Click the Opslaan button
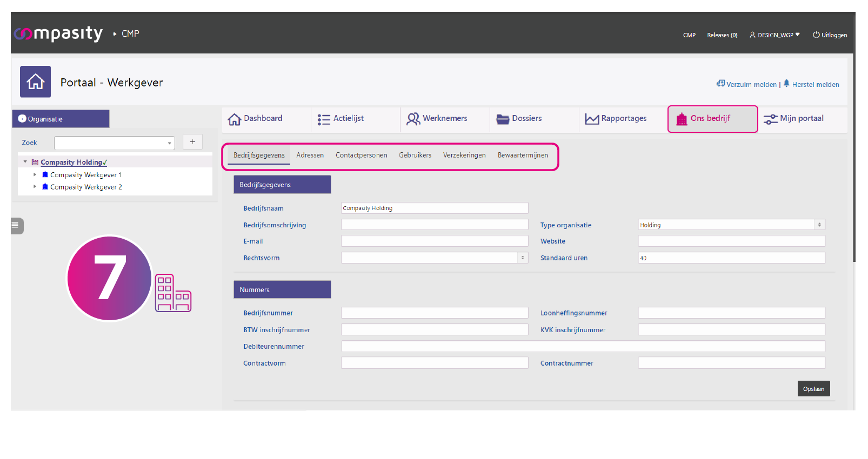 click(813, 389)
